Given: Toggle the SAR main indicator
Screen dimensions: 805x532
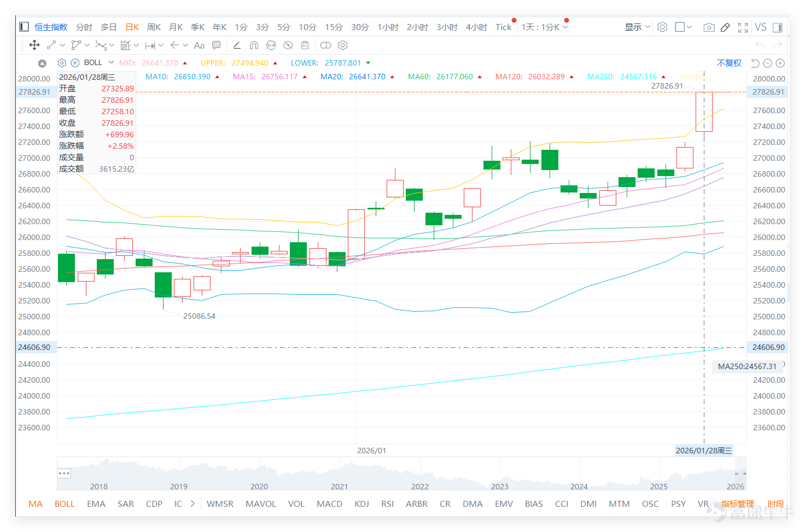Looking at the screenshot, I should [x=126, y=504].
